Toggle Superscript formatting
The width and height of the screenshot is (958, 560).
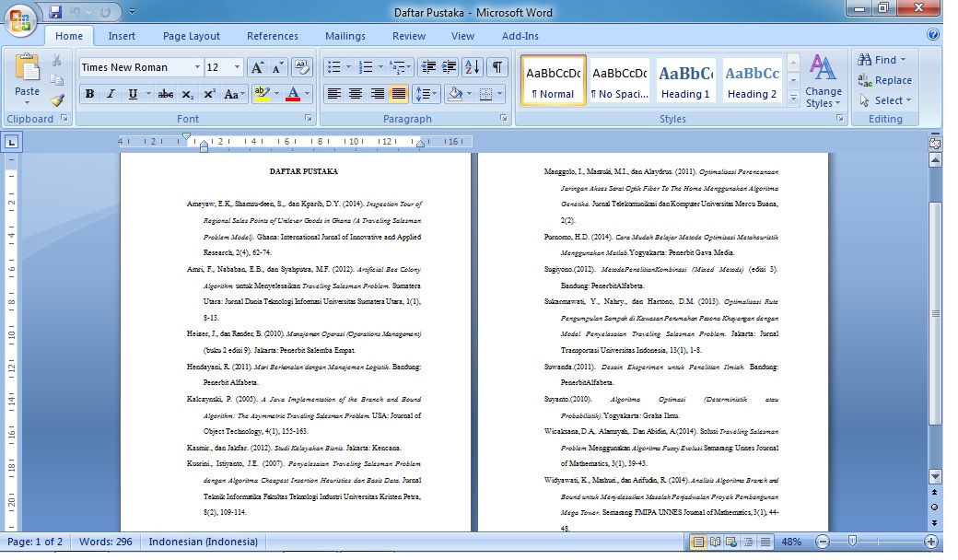pos(209,94)
